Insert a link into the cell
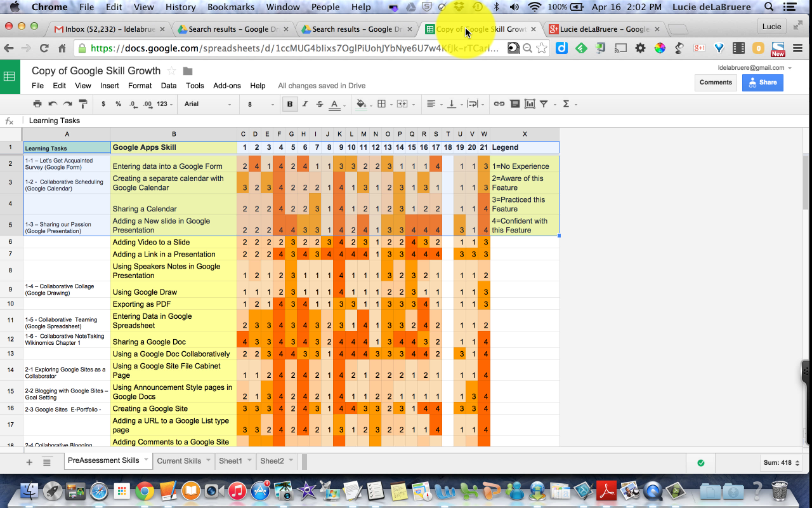 [501, 104]
